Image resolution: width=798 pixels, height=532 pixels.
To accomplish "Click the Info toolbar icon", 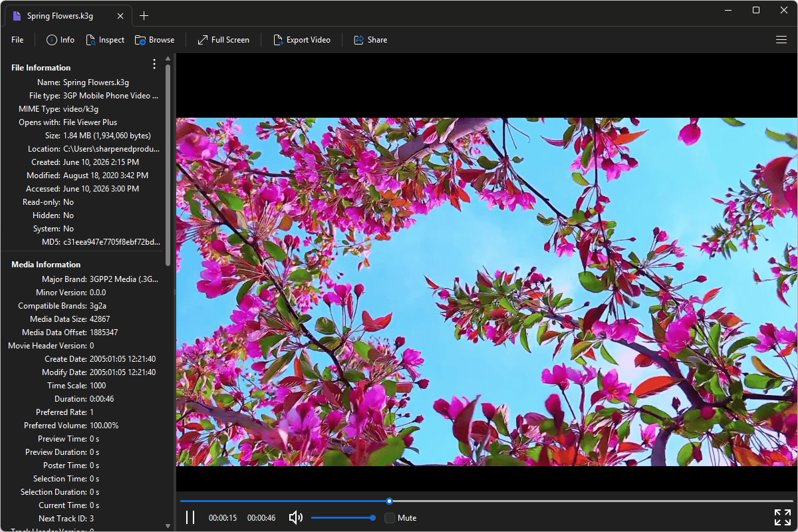I will point(52,40).
